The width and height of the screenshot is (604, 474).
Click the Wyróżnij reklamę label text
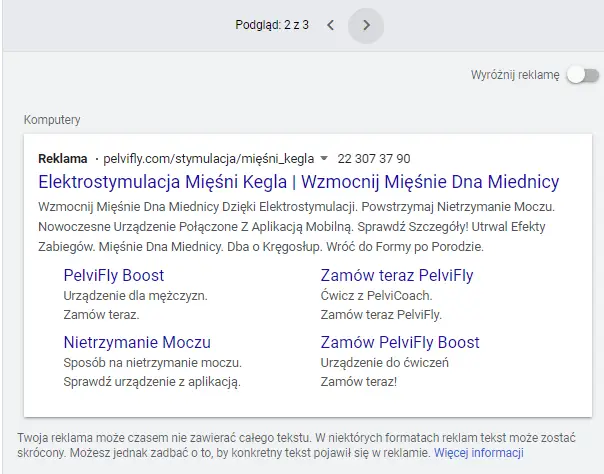[x=515, y=75]
